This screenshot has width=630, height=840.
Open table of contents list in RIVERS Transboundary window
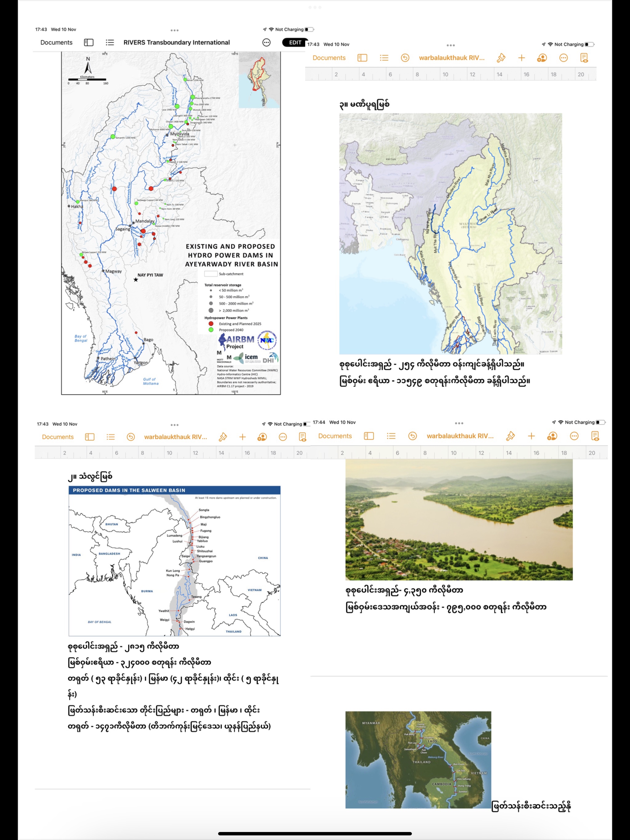(110, 42)
